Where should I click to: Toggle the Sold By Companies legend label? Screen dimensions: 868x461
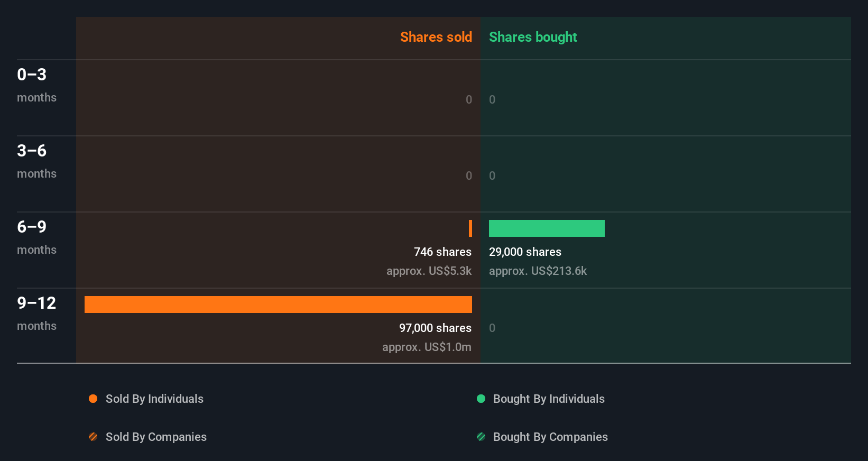156,437
